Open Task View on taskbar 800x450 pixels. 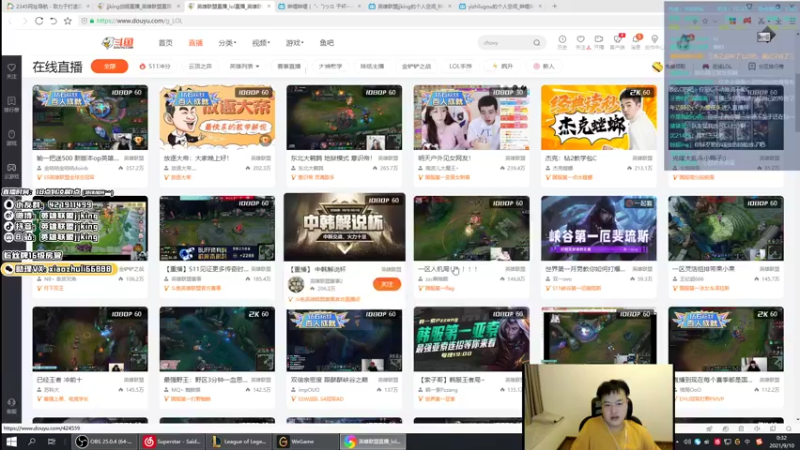pyautogui.click(x=52, y=441)
